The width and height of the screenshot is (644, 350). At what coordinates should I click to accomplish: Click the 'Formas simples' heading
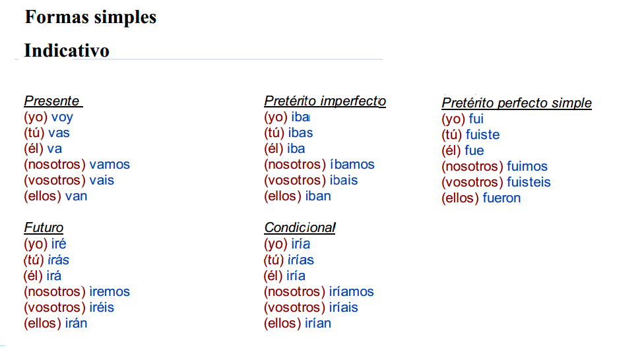coord(90,16)
